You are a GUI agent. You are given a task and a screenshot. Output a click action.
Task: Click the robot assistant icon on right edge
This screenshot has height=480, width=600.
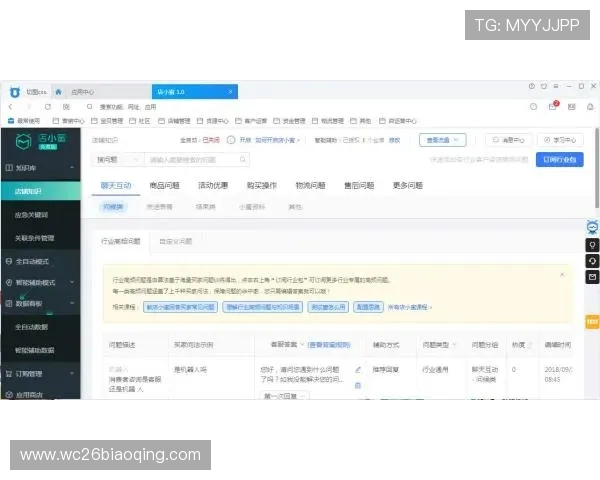(x=592, y=227)
